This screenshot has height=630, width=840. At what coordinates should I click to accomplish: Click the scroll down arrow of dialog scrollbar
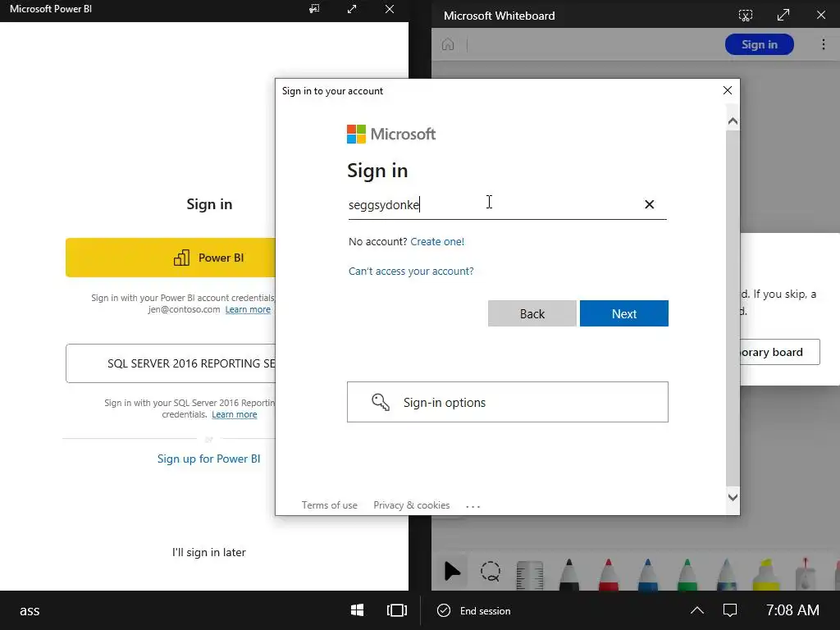click(733, 497)
